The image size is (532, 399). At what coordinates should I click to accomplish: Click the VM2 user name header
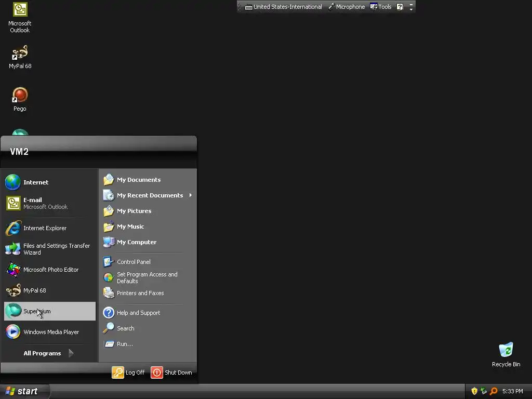(19, 152)
